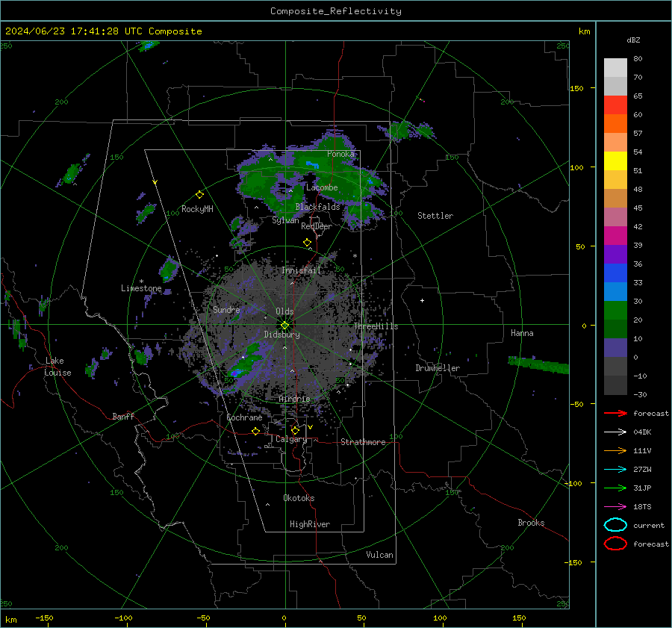Click the RockyMH label
The height and width of the screenshot is (628, 672).
pyautogui.click(x=197, y=209)
